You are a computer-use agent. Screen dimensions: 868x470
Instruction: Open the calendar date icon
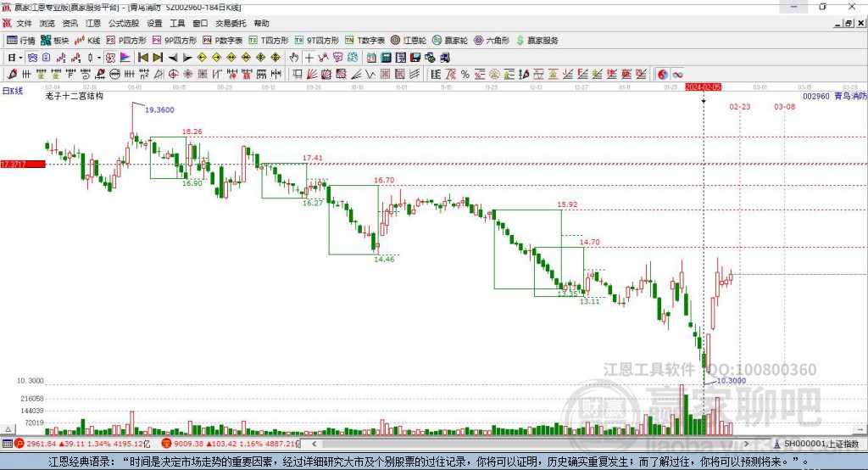click(x=371, y=58)
